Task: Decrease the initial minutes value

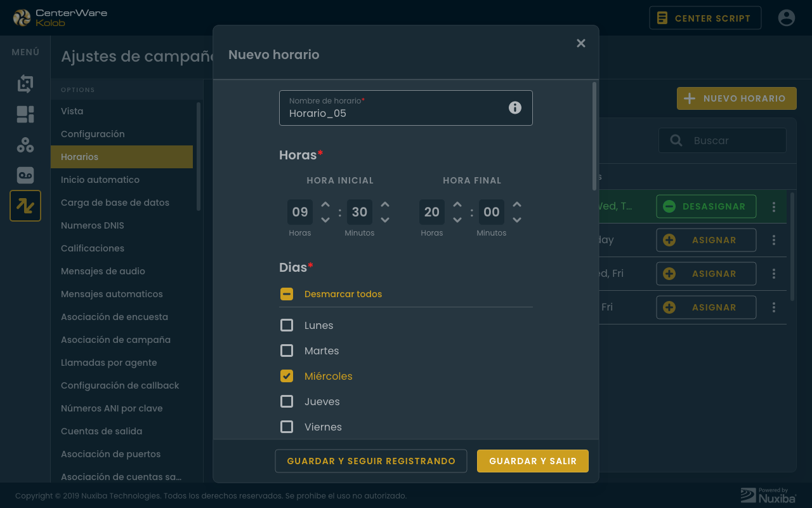Action: [385, 220]
